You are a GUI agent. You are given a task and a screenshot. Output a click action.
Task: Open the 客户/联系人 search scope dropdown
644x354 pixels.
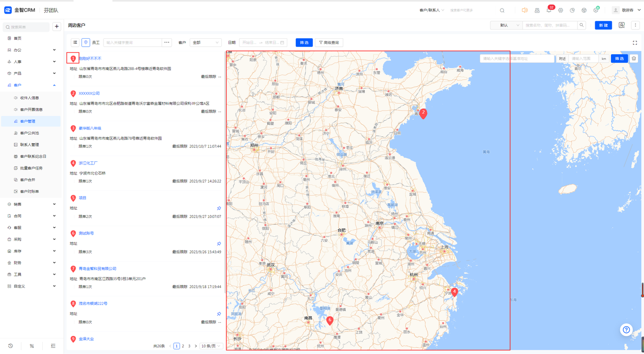431,10
